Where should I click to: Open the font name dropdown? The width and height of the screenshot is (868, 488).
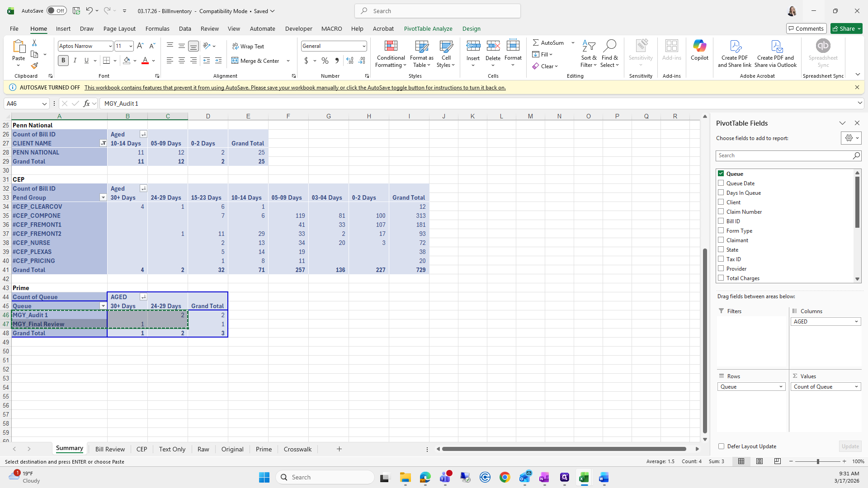tap(110, 46)
